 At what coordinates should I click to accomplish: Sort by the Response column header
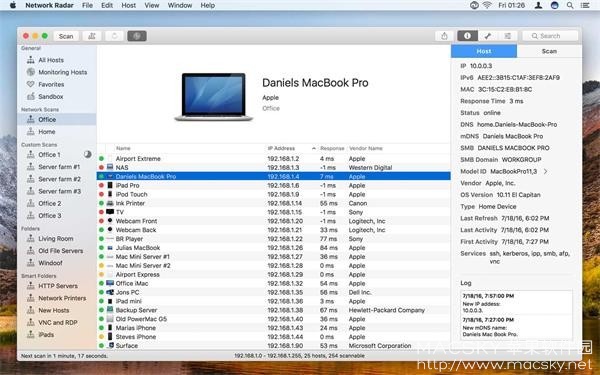click(x=332, y=148)
